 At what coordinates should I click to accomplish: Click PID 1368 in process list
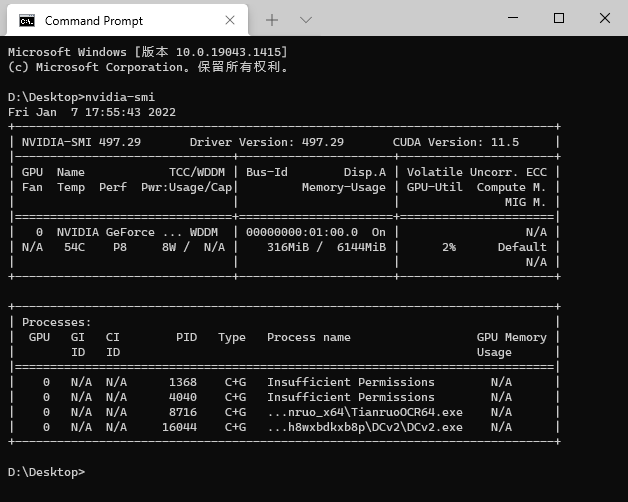183,382
